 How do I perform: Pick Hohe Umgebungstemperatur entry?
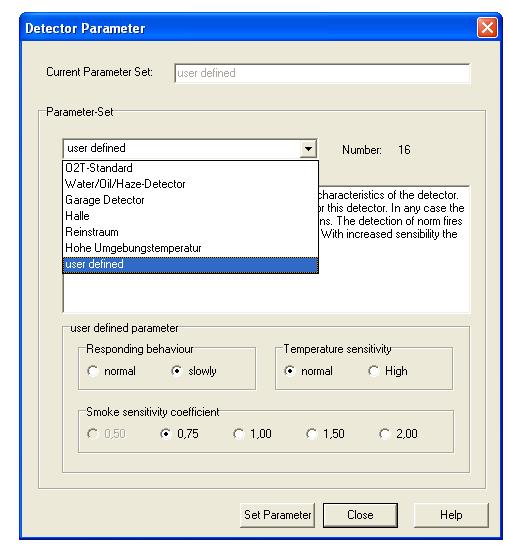tap(190, 248)
